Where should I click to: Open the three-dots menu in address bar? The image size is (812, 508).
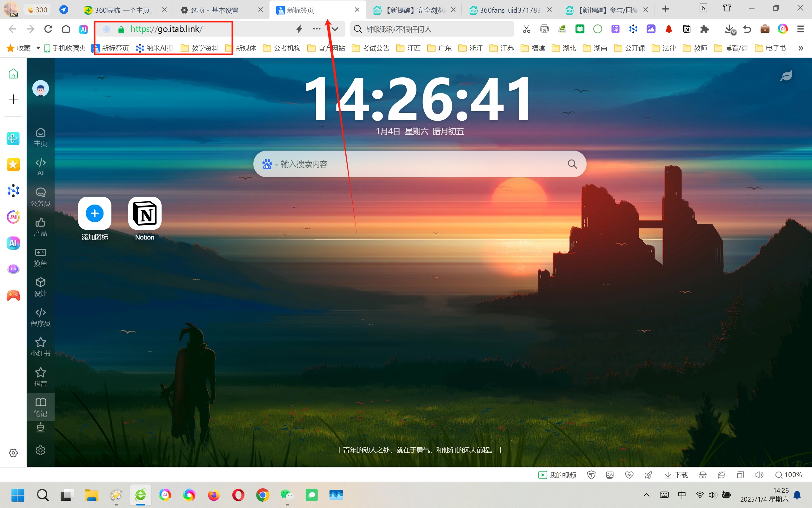point(316,29)
